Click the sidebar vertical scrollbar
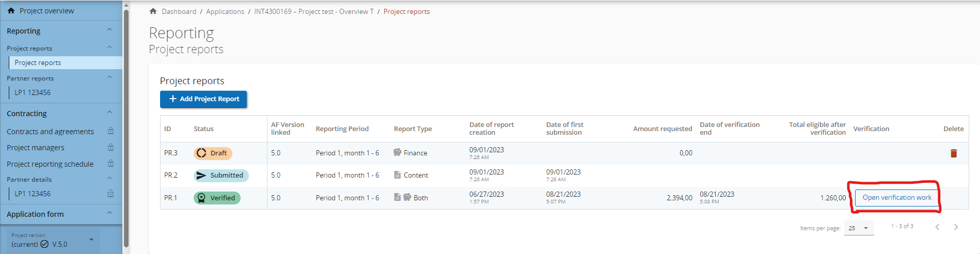This screenshot has width=980, height=254. click(126, 129)
